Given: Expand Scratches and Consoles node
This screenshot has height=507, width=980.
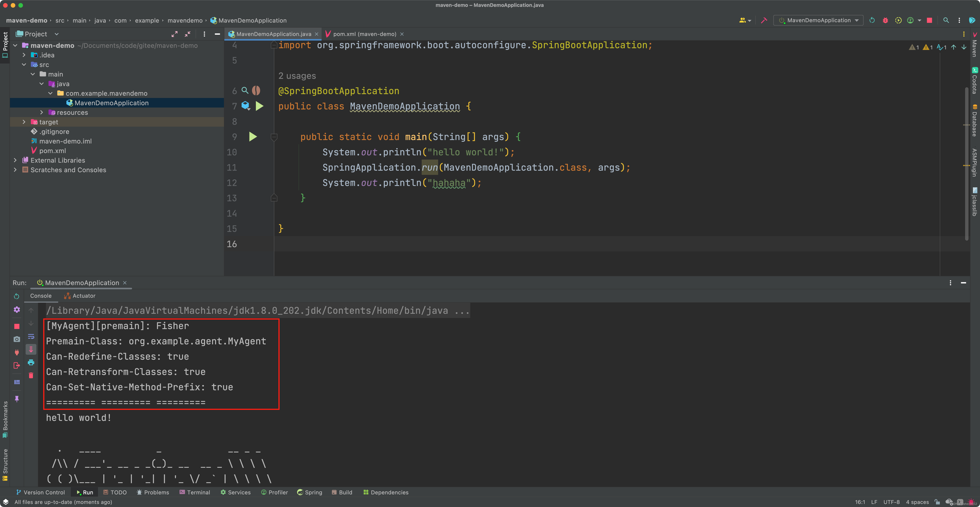Looking at the screenshot, I should 15,170.
